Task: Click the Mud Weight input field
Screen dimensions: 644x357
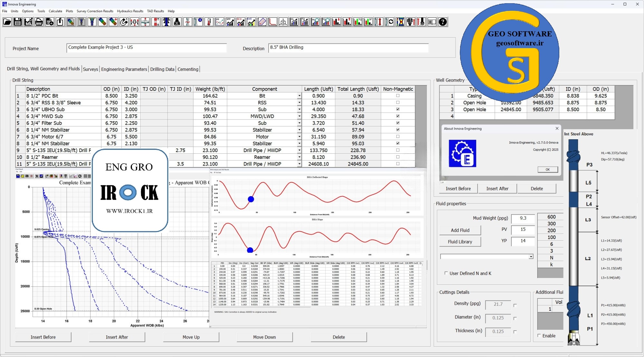Action: coord(523,218)
